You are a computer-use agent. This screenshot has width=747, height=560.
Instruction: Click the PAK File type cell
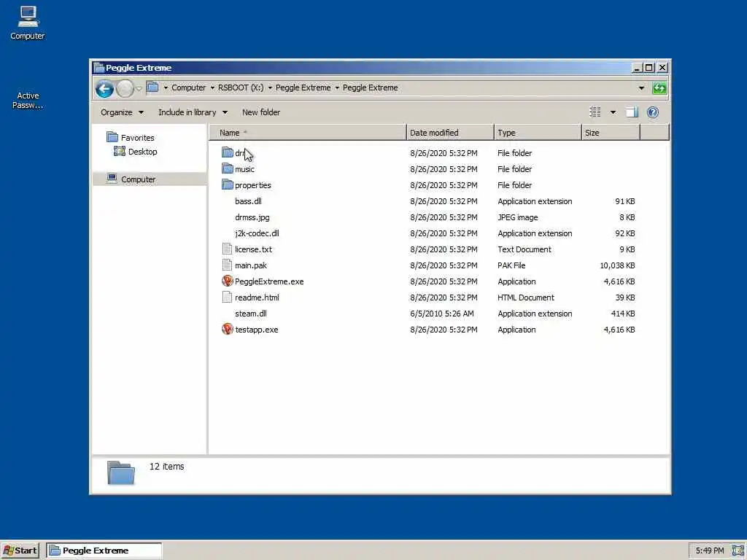[x=511, y=265]
